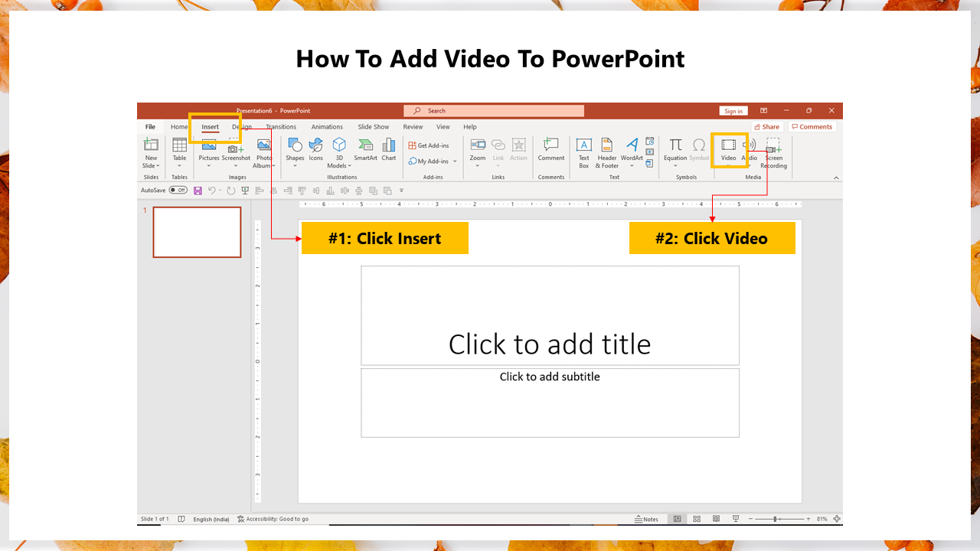Image resolution: width=980 pixels, height=551 pixels.
Task: Open the Animations tab
Action: (x=327, y=127)
